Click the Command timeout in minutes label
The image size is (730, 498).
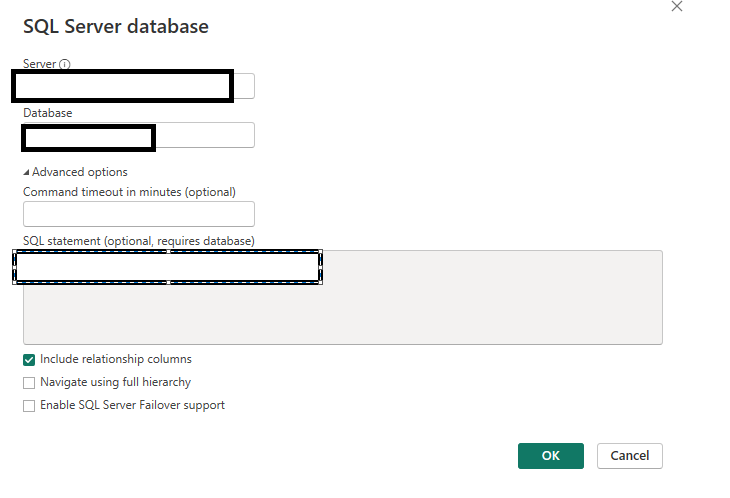129,192
